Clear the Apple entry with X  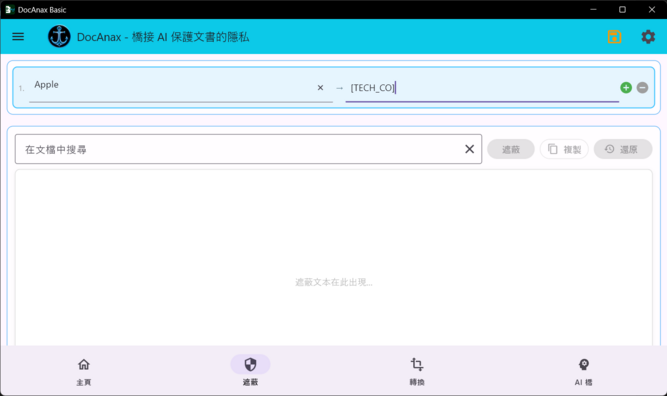[320, 88]
